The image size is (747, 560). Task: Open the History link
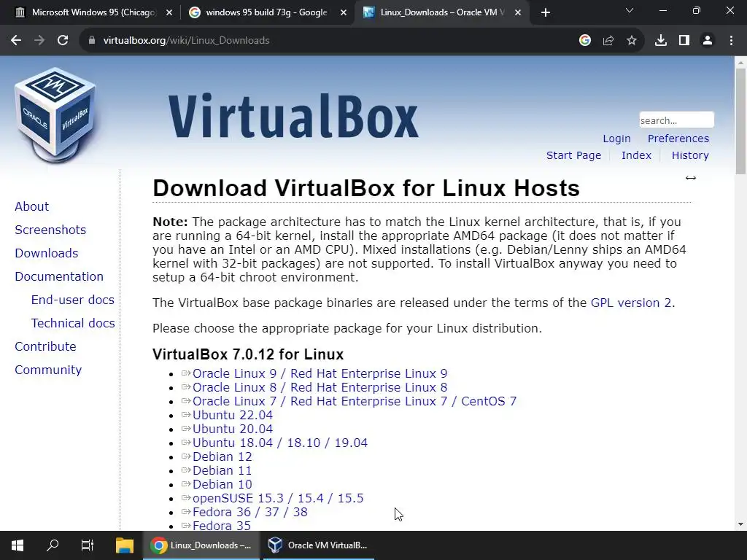(690, 155)
